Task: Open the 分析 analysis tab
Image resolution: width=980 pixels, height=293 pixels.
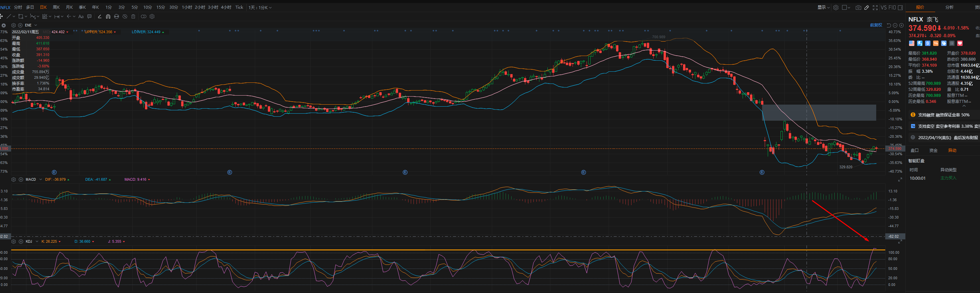Action: [x=950, y=7]
